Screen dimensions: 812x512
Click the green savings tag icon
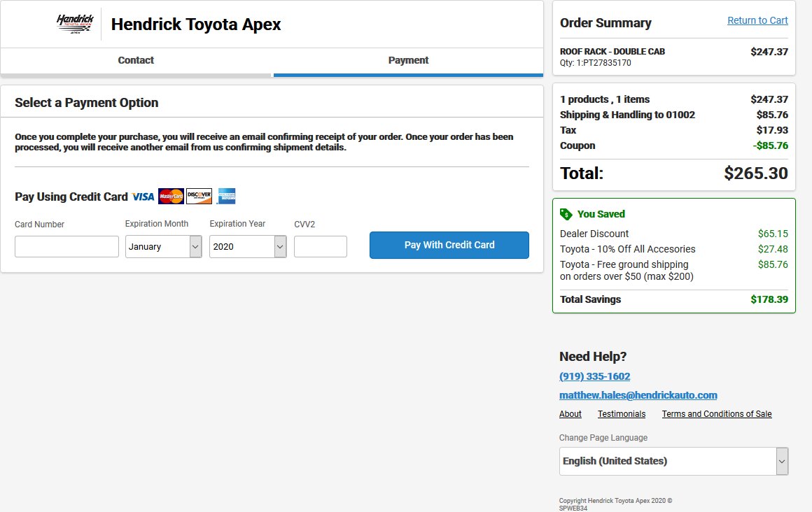566,214
